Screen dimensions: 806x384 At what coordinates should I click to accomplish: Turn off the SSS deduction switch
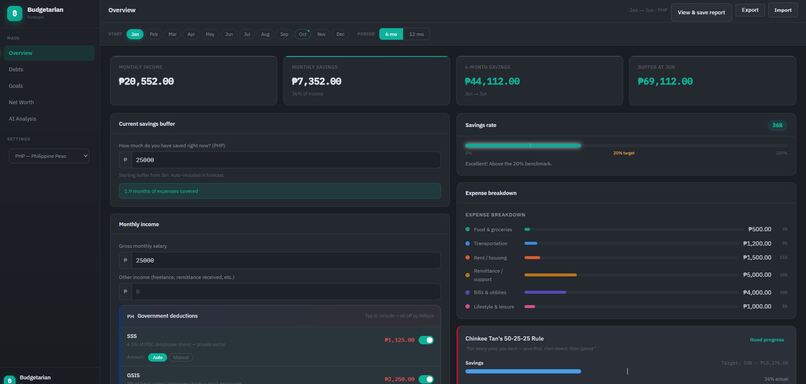pyautogui.click(x=426, y=340)
